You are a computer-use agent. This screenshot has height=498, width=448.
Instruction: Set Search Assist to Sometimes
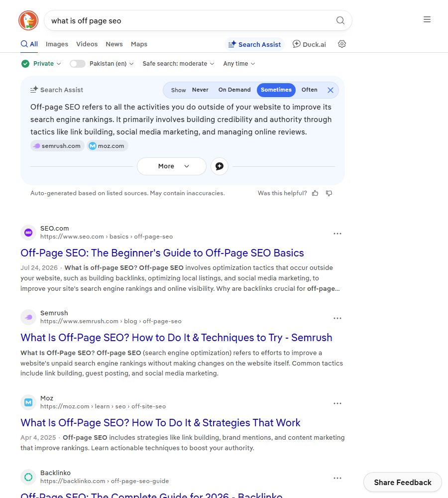tap(276, 90)
